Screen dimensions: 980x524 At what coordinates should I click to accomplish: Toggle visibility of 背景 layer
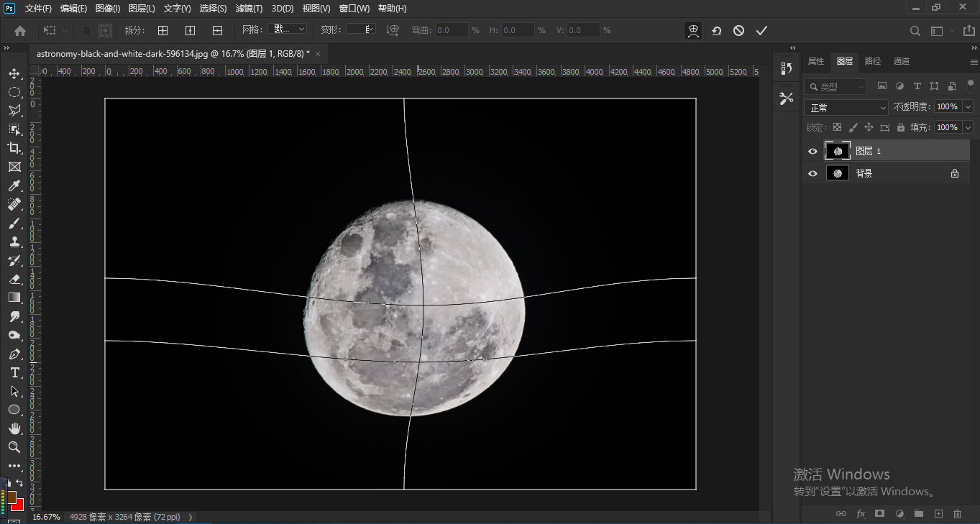(x=812, y=173)
